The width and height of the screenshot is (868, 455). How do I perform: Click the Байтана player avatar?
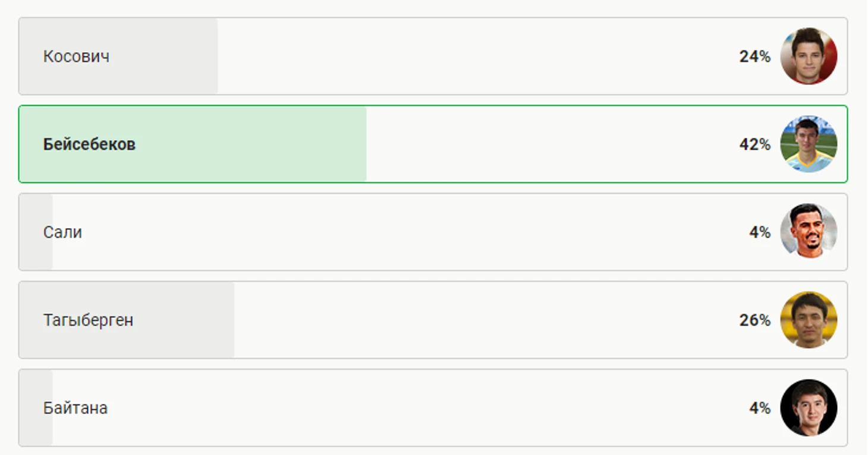(x=809, y=407)
